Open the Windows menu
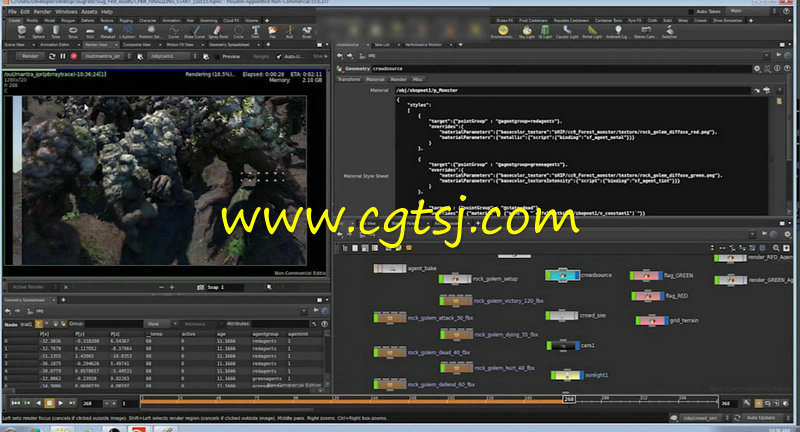800x432 pixels. [x=66, y=11]
